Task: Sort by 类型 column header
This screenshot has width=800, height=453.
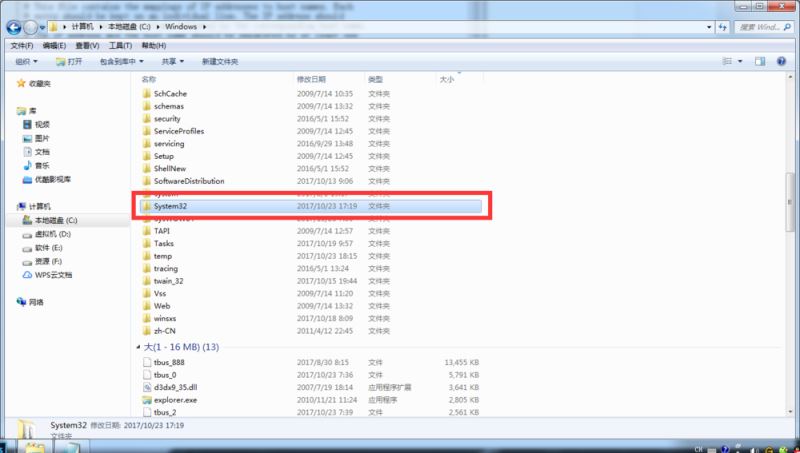Action: coord(376,80)
